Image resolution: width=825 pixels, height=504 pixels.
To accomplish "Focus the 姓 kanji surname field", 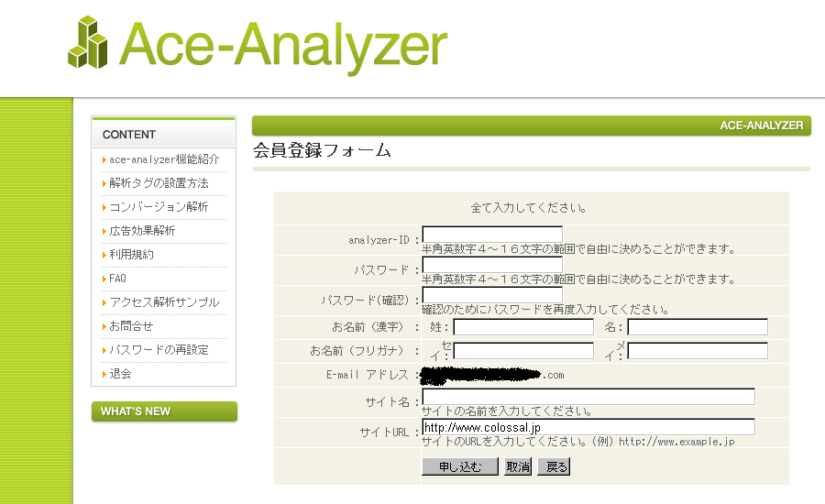I will tap(523, 327).
